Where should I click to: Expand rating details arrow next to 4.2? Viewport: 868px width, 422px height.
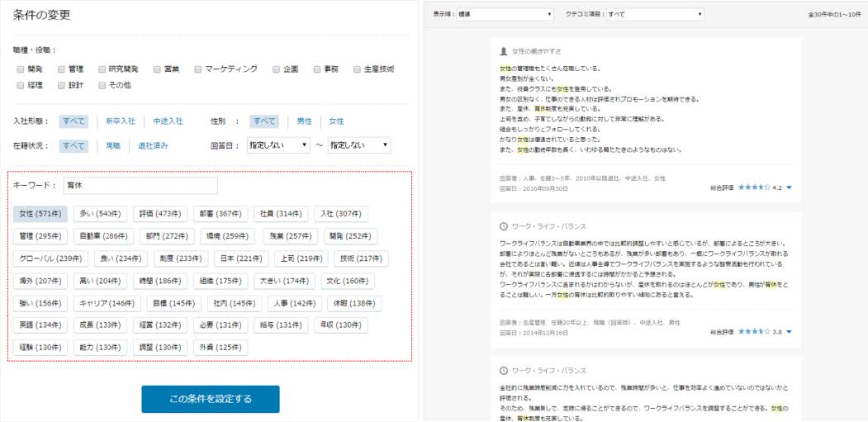coord(790,187)
